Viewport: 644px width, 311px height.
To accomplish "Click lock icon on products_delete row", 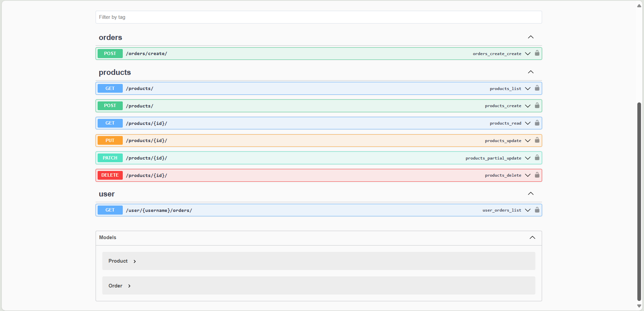I will click(x=537, y=175).
